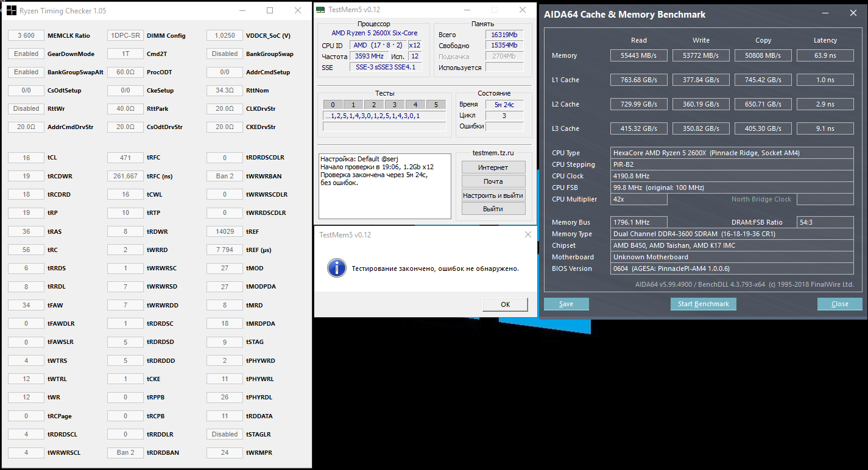The image size is (868, 470).
Task: Click the GearDownMode Enabled field
Action: coord(26,54)
